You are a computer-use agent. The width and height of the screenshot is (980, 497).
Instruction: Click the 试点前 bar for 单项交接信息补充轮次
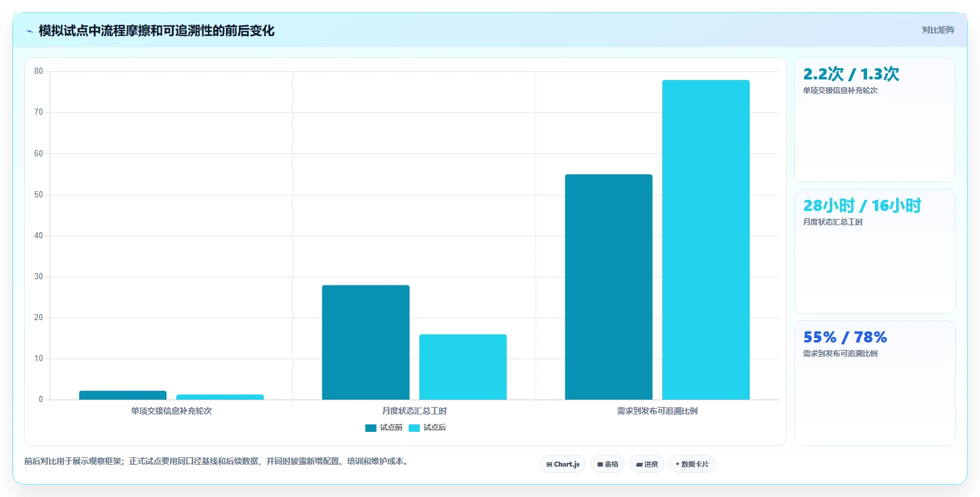click(123, 395)
